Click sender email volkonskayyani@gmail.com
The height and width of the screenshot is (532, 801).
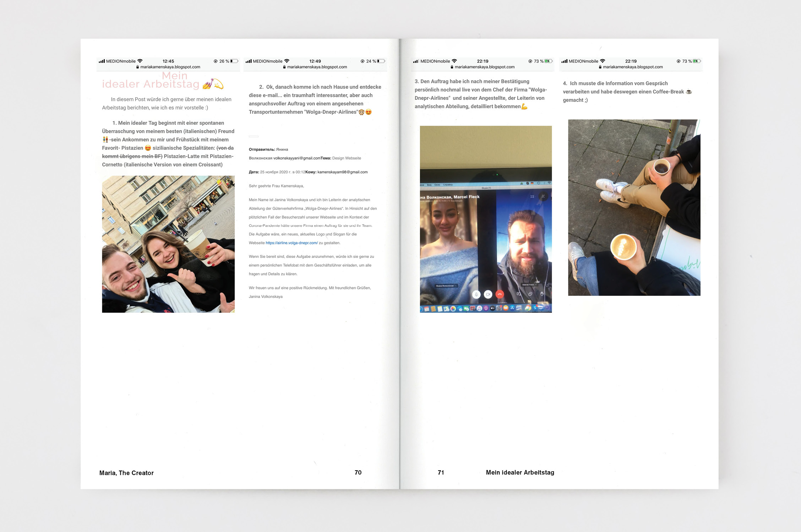click(297, 158)
